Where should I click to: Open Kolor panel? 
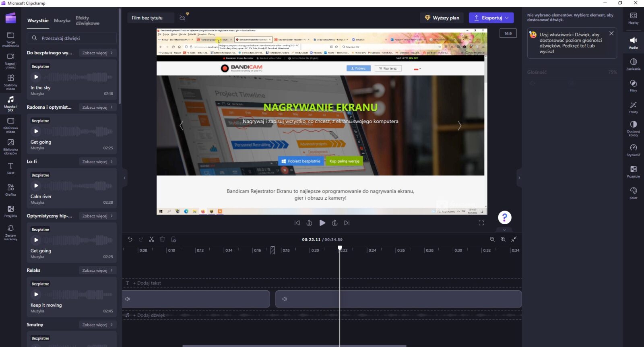(x=633, y=193)
